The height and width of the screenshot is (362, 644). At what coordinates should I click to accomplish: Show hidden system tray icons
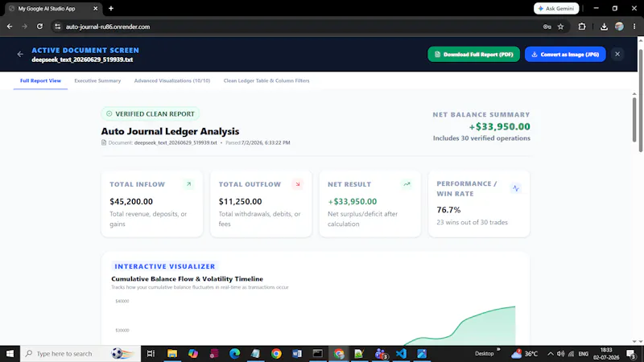(551, 353)
